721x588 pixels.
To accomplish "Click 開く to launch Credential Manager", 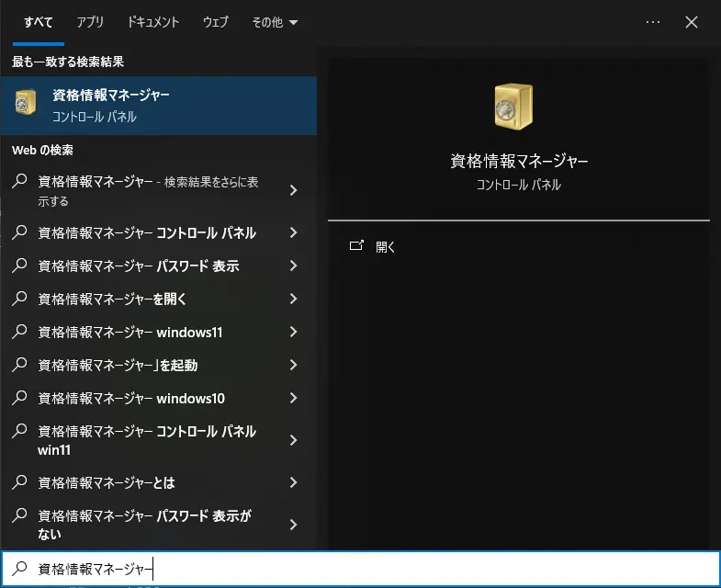I will tap(386, 247).
